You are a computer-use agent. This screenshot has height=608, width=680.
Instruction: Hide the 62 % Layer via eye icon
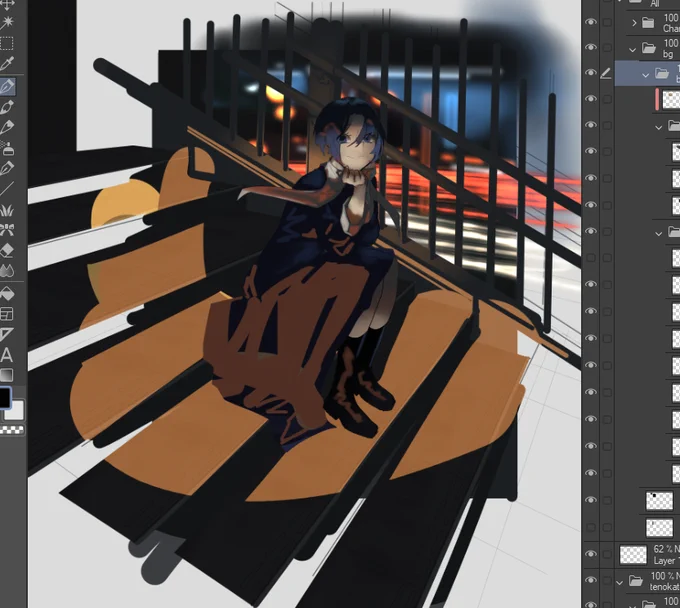591,554
